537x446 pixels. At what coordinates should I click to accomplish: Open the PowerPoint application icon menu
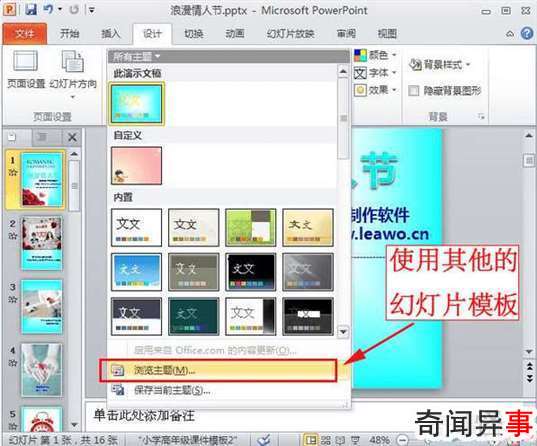pyautogui.click(x=9, y=9)
